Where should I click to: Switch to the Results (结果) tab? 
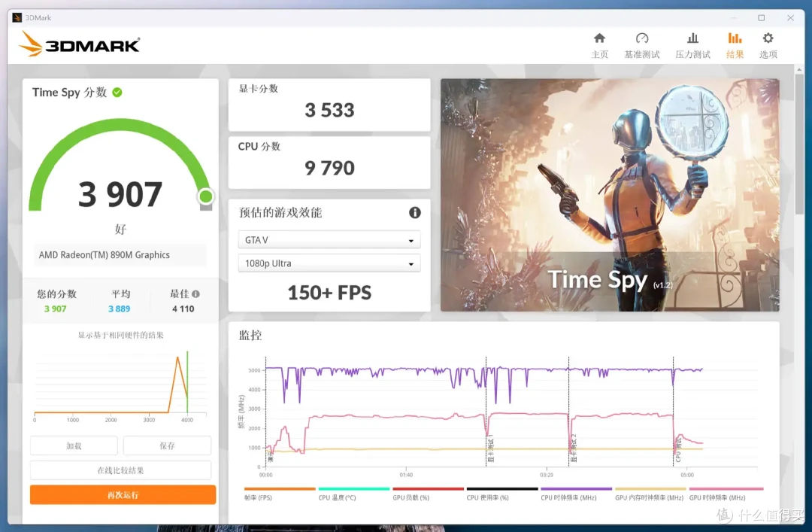click(735, 46)
